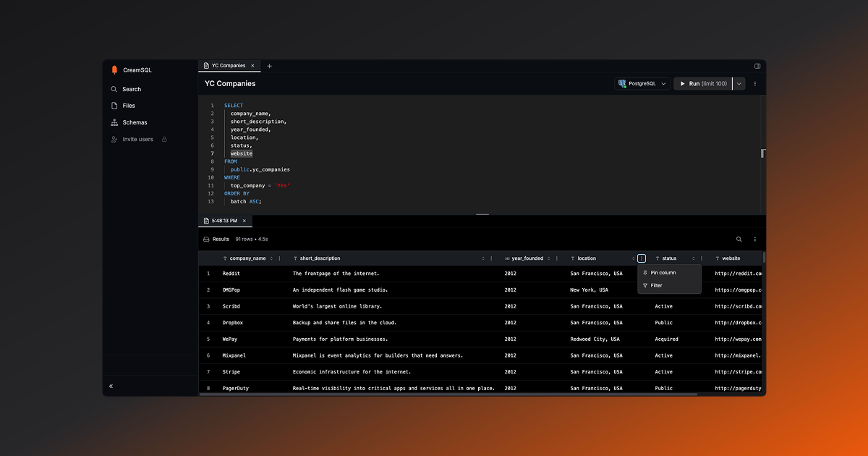
Task: Close the YC Companies tab
Action: (252, 66)
